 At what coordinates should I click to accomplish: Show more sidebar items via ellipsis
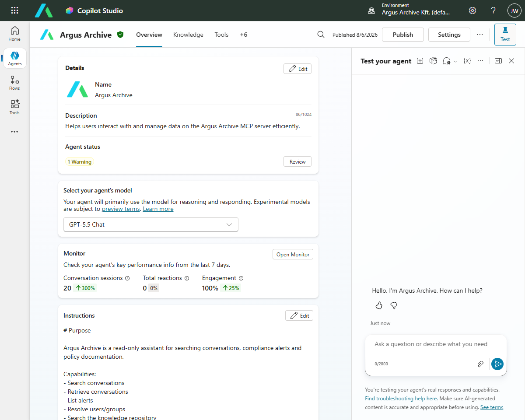14,132
